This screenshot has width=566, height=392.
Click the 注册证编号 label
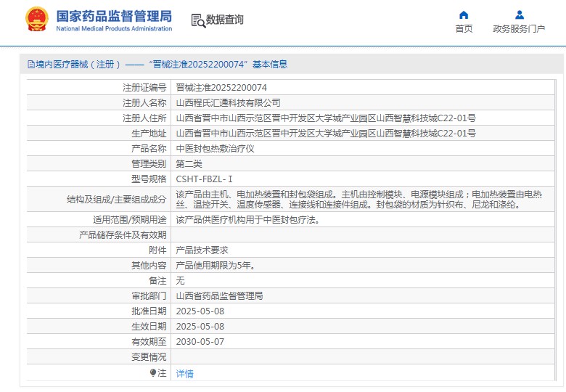[144, 88]
